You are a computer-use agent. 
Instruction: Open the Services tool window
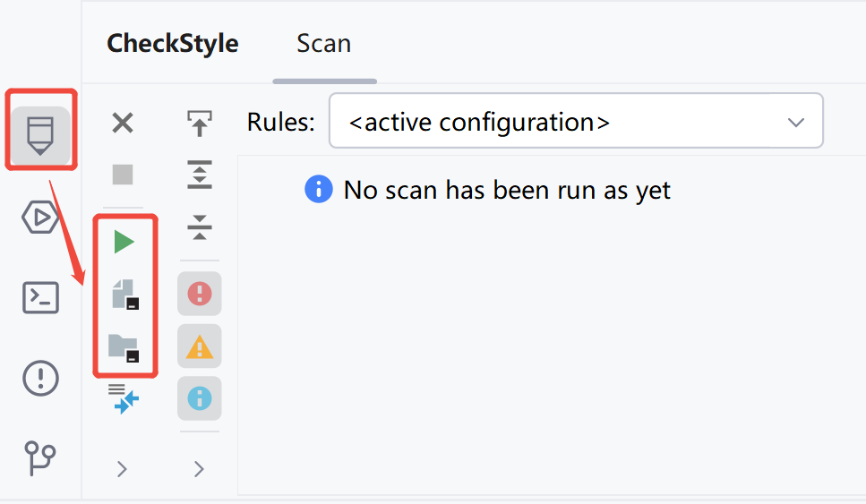(40, 218)
